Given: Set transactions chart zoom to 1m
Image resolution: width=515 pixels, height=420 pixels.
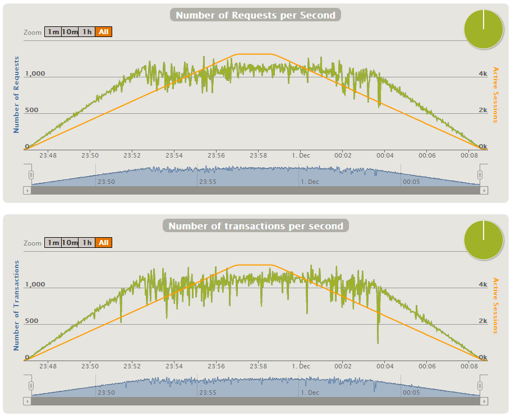Looking at the screenshot, I should point(53,243).
